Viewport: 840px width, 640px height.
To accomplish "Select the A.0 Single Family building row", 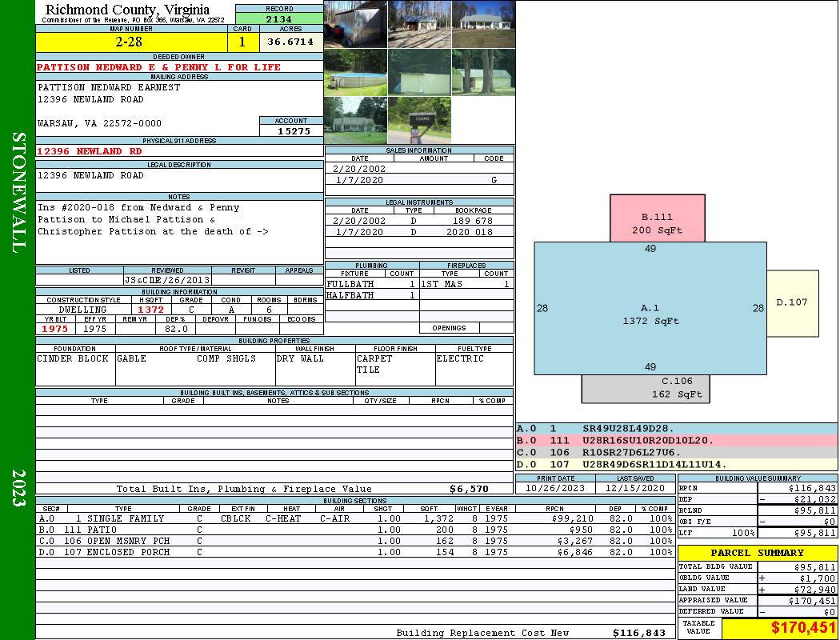I will [355, 518].
